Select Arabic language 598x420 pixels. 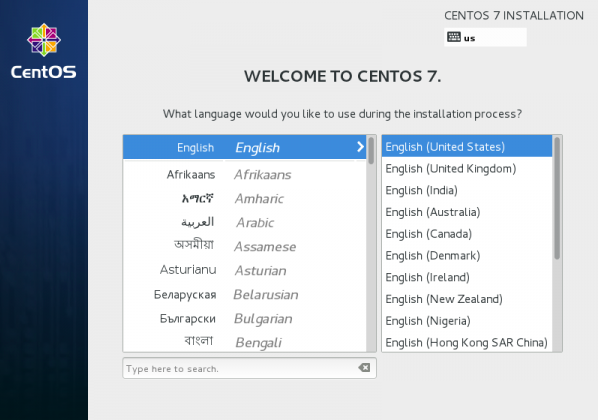click(x=244, y=223)
